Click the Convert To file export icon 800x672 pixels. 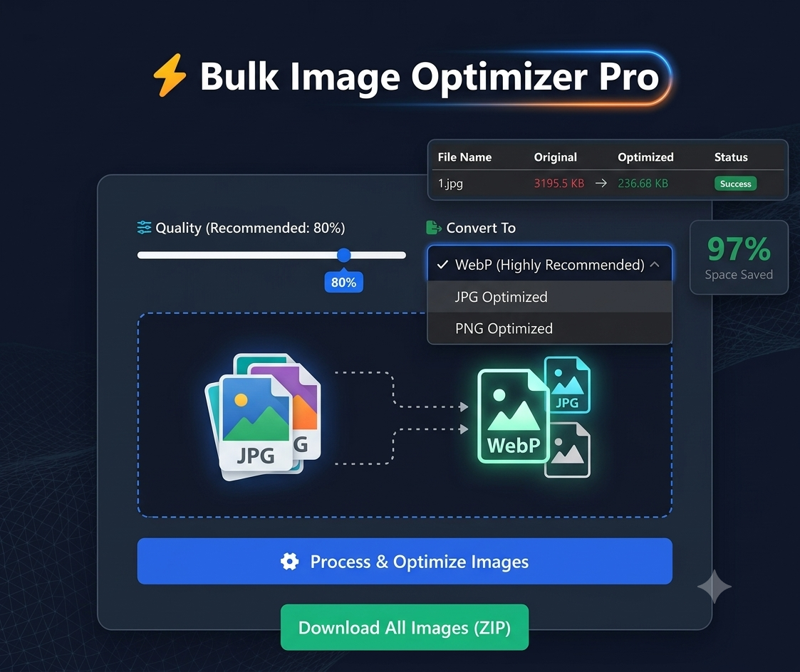434,227
